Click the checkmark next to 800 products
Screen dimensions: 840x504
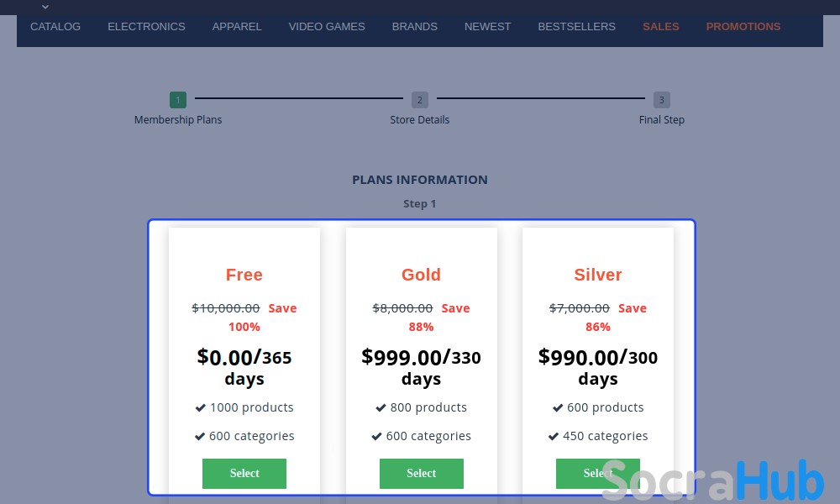click(x=381, y=408)
